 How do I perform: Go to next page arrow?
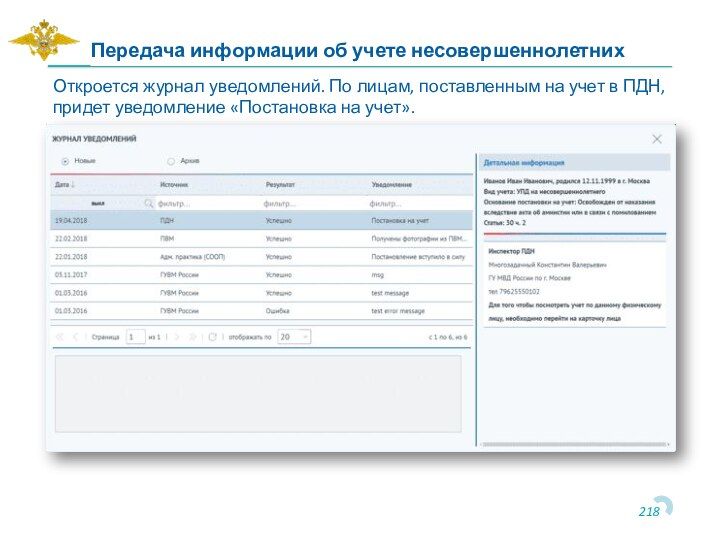pos(178,337)
